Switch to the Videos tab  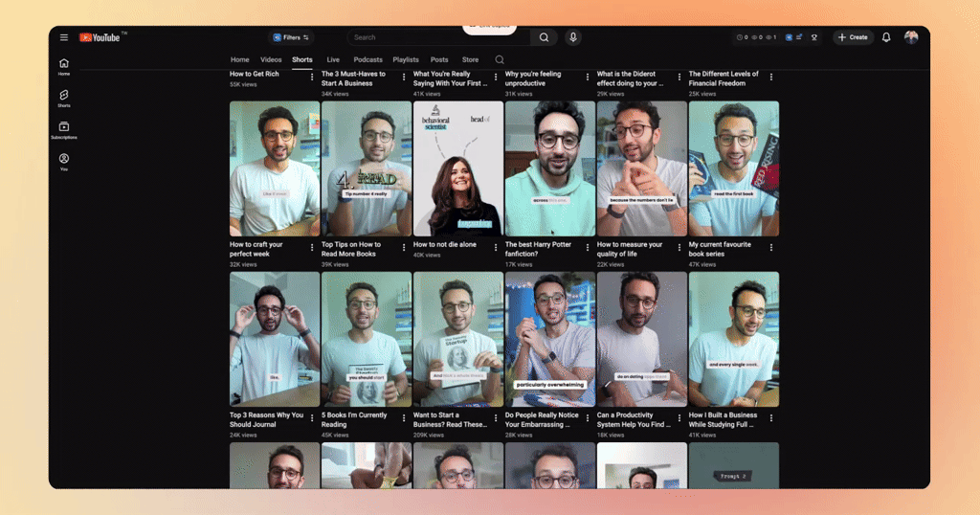coord(271,60)
